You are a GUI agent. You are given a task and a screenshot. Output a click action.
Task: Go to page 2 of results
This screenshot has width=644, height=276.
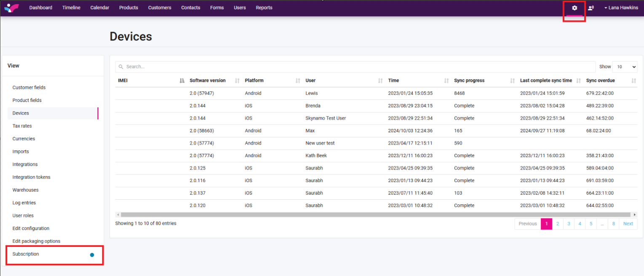[x=557, y=224]
